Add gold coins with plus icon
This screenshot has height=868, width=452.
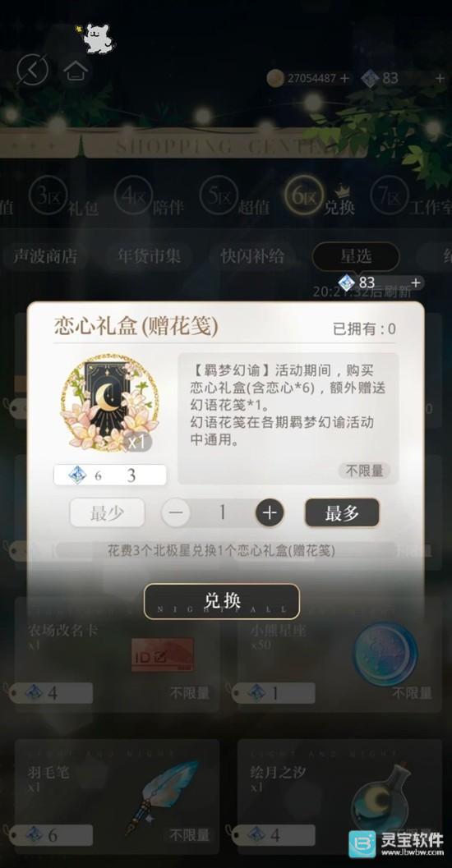pyautogui.click(x=344, y=79)
